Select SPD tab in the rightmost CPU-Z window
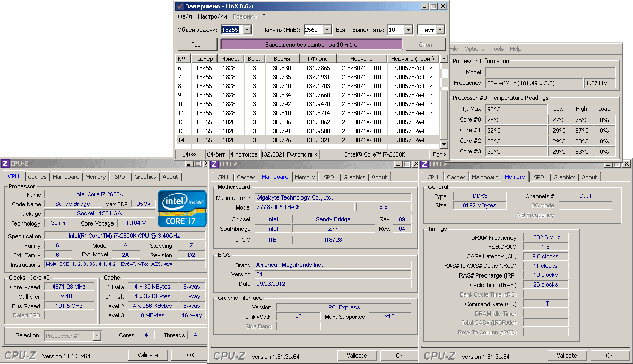The width and height of the screenshot is (633, 364). click(x=539, y=177)
